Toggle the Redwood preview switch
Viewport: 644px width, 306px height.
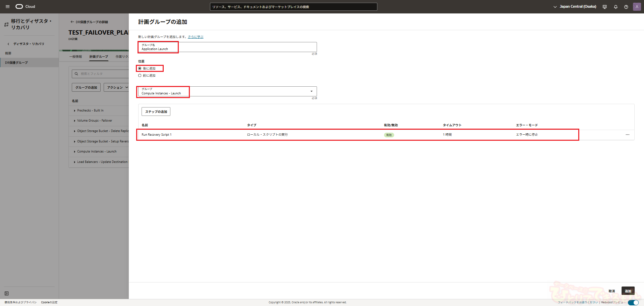[x=633, y=303]
